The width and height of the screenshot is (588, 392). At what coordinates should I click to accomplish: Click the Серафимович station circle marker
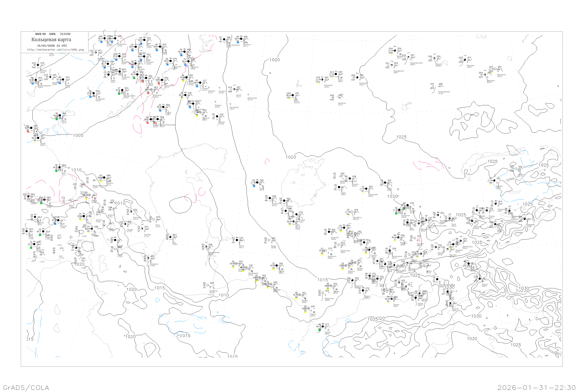click(x=122, y=90)
